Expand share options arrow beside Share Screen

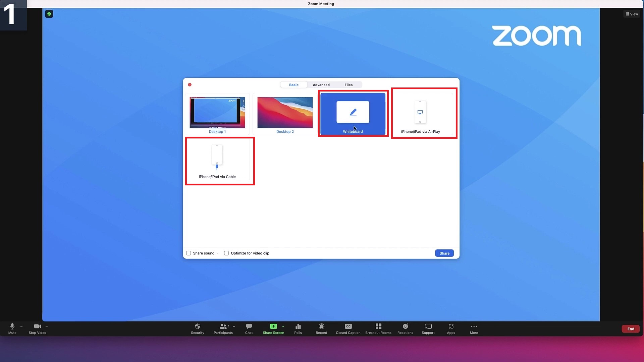click(283, 326)
